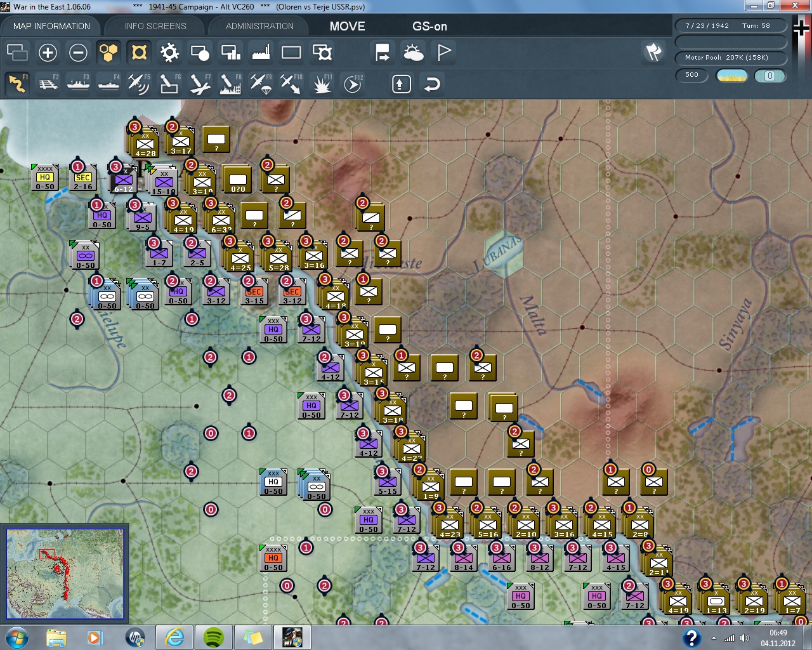Click the sky-and-wheat ground conditions indicator
The image size is (812, 650).
tap(731, 76)
